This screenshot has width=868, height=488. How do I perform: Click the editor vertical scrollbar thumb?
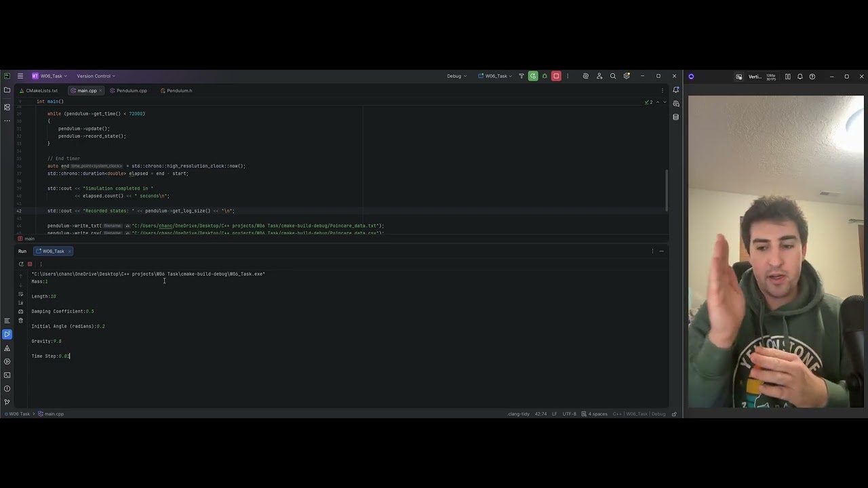pyautogui.click(x=668, y=190)
